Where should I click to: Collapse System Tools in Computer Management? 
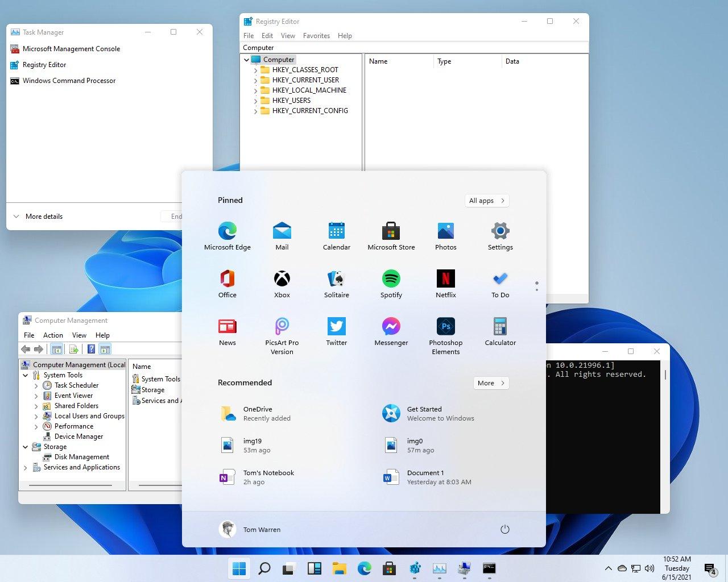tap(25, 375)
